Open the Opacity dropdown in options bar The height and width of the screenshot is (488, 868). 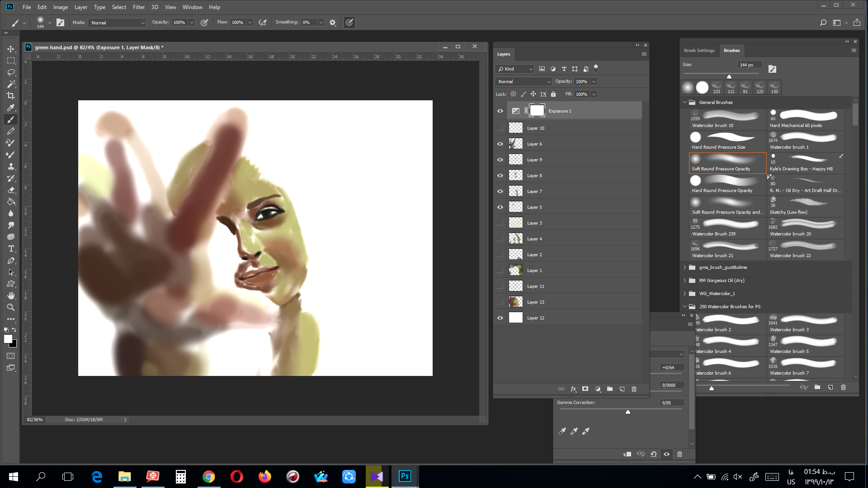[192, 23]
